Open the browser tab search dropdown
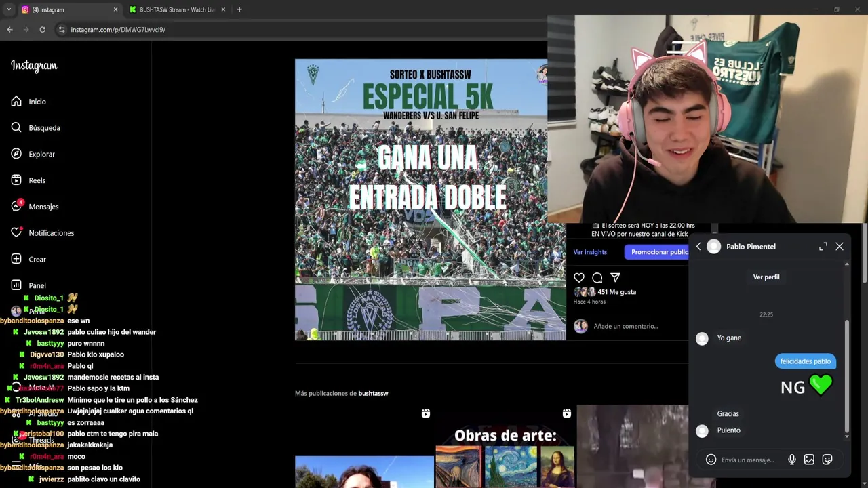868x488 pixels. pyautogui.click(x=8, y=9)
